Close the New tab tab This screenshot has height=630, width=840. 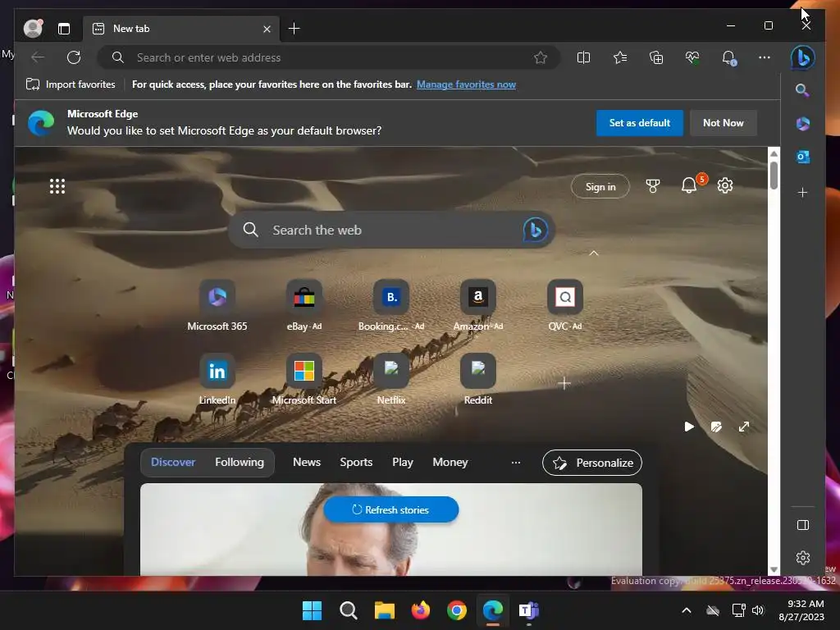267,29
